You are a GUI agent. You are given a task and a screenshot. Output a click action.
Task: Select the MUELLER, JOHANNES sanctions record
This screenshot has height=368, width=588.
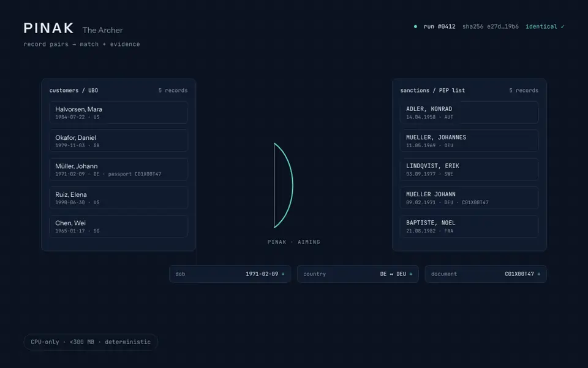point(469,141)
